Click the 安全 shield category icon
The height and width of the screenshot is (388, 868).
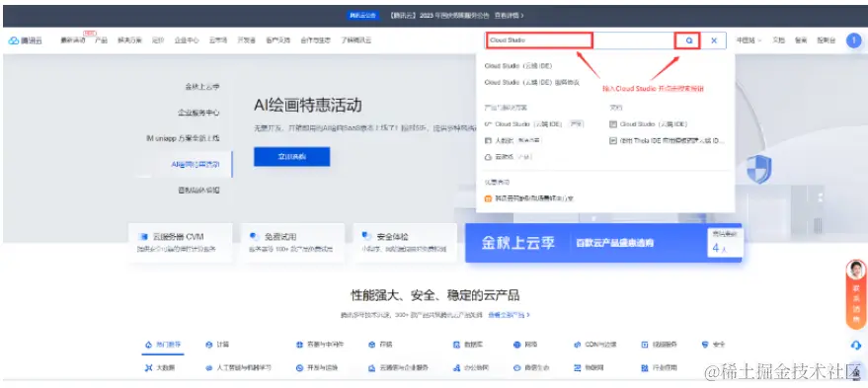pos(705,345)
